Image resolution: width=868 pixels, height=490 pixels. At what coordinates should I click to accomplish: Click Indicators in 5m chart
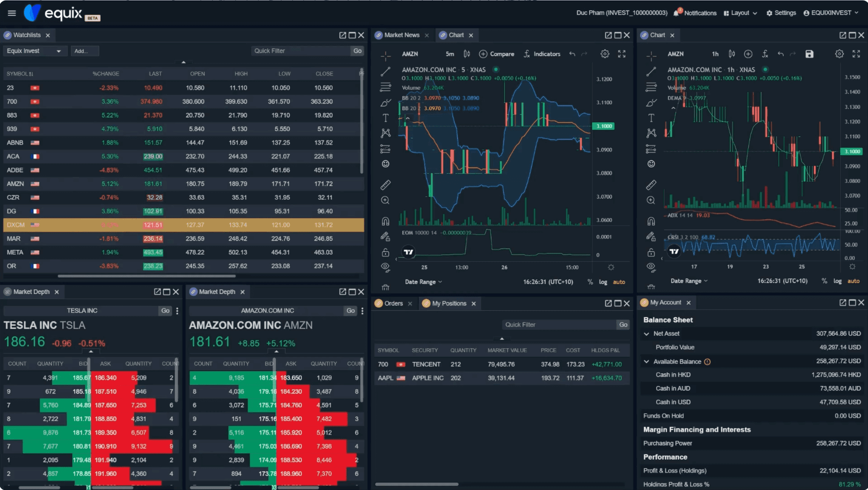(x=542, y=54)
